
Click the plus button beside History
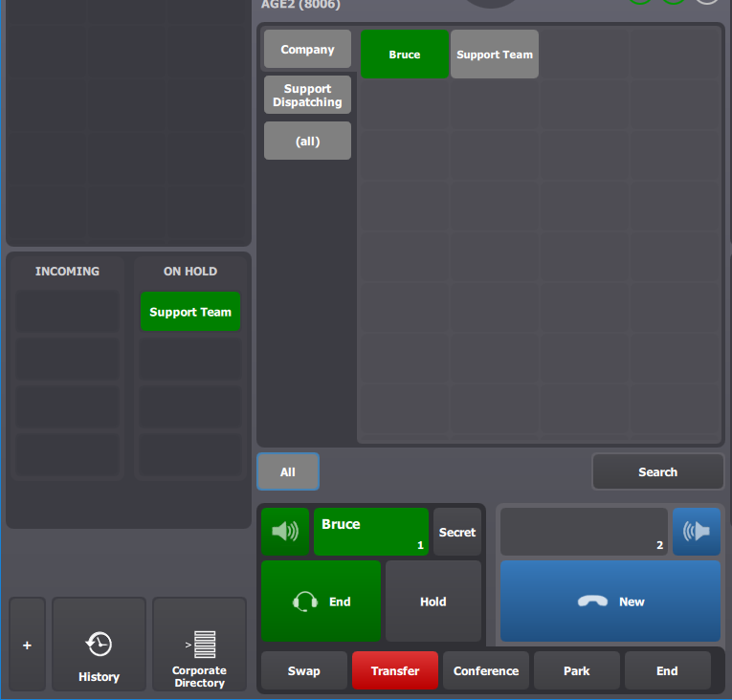27,644
